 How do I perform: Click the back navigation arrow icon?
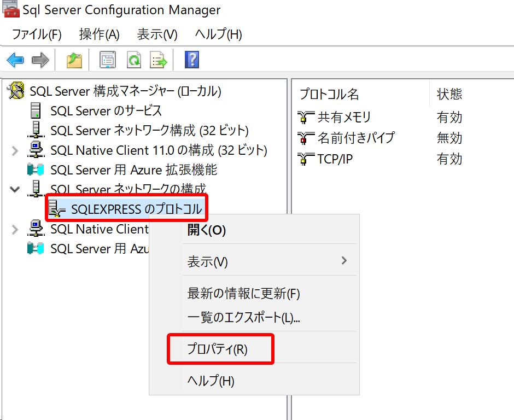point(15,60)
